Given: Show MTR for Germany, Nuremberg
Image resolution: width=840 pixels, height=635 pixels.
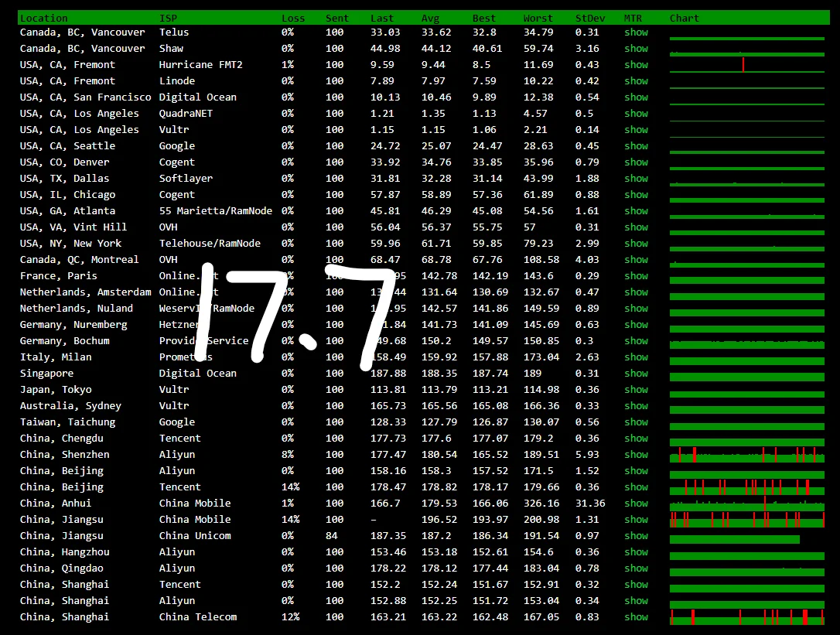Looking at the screenshot, I should click(636, 324).
